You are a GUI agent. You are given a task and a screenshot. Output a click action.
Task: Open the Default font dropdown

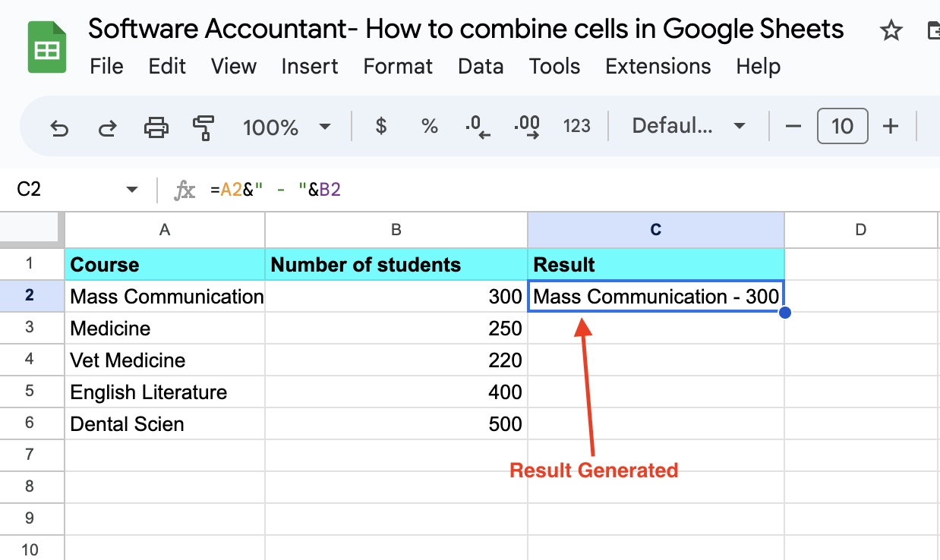pyautogui.click(x=689, y=126)
